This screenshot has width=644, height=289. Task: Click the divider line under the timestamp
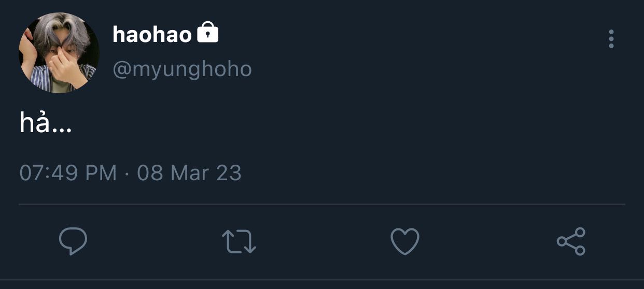(321, 205)
